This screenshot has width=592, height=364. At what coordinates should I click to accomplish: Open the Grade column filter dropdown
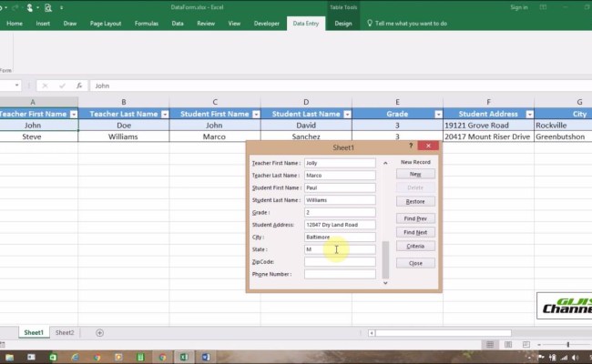[438, 114]
